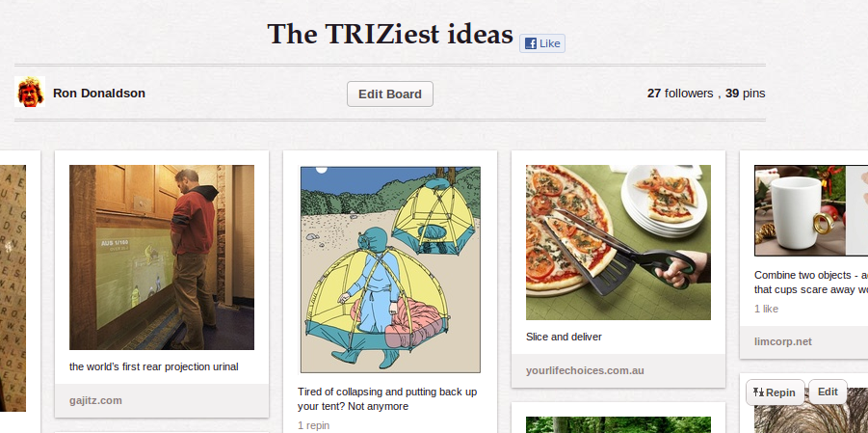868x433 pixels.
Task: Open the tent cartoon pin image
Action: click(x=389, y=268)
